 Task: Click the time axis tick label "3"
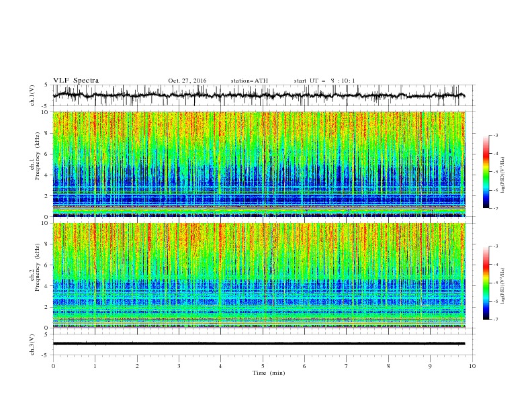[x=179, y=366]
